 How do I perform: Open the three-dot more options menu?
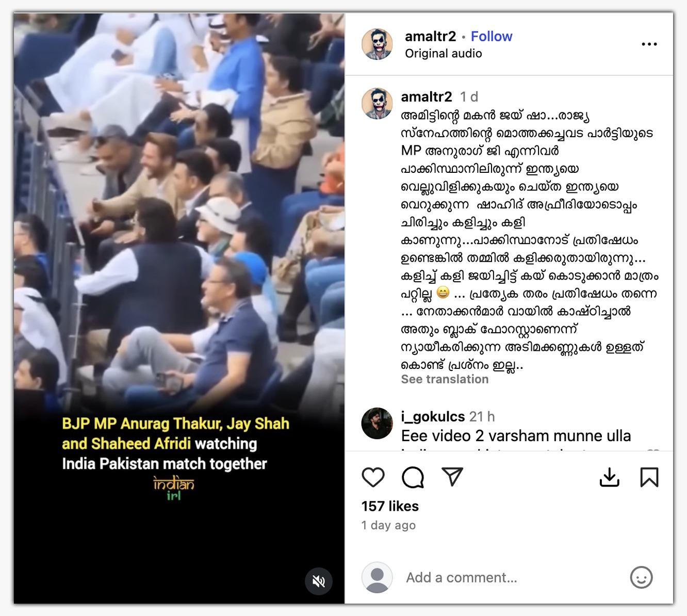coord(649,44)
